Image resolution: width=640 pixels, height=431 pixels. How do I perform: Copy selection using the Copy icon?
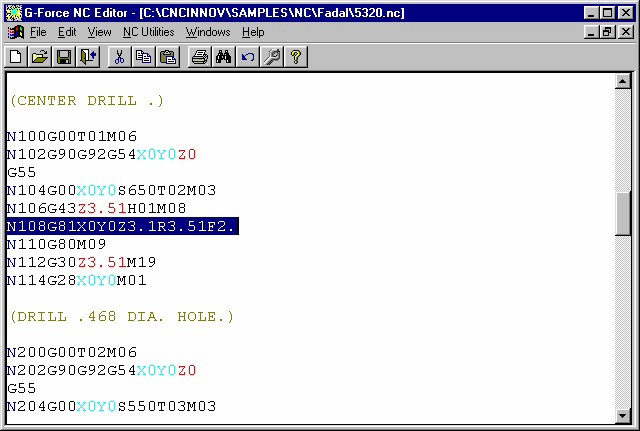[x=143, y=57]
